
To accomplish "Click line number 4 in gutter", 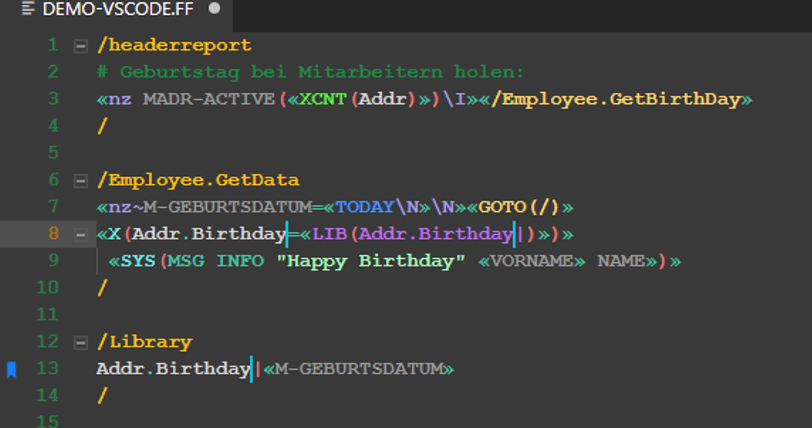I will (53, 126).
